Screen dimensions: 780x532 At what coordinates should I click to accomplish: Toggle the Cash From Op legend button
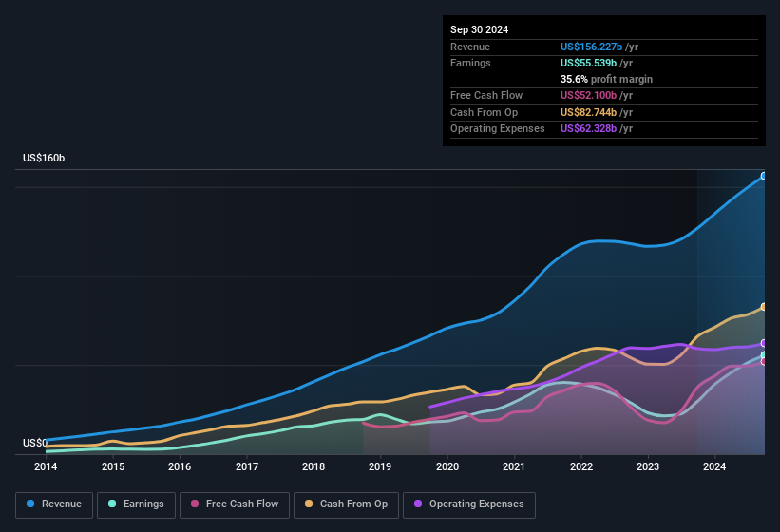point(346,504)
